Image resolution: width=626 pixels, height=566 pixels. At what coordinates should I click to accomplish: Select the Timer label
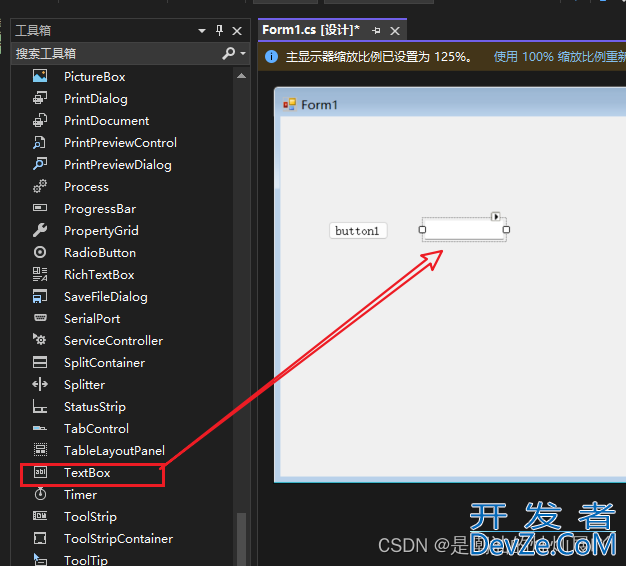click(x=80, y=495)
